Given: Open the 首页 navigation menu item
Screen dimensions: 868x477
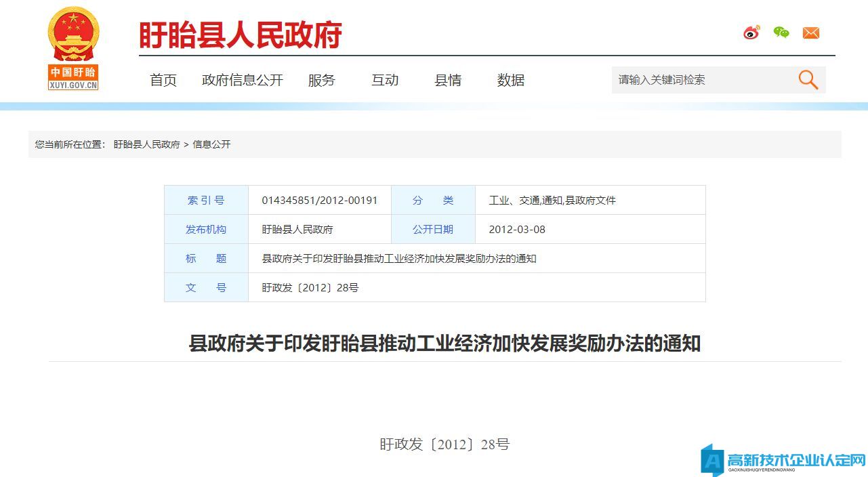Looking at the screenshot, I should point(163,80).
